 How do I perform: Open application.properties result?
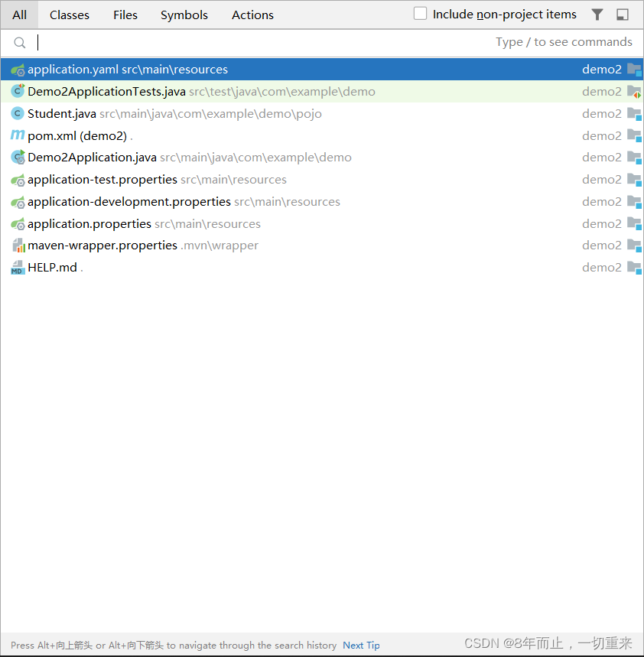click(x=322, y=224)
